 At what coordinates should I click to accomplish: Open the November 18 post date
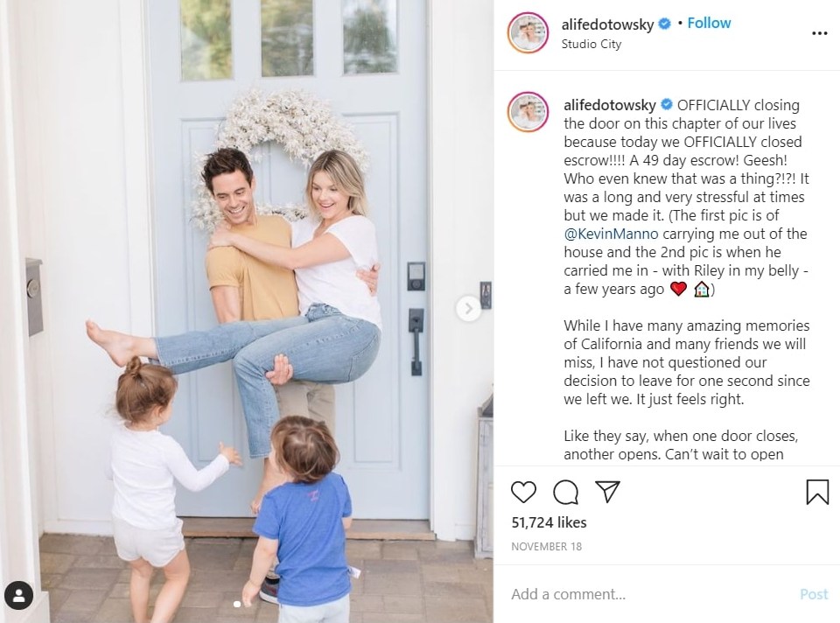click(546, 546)
